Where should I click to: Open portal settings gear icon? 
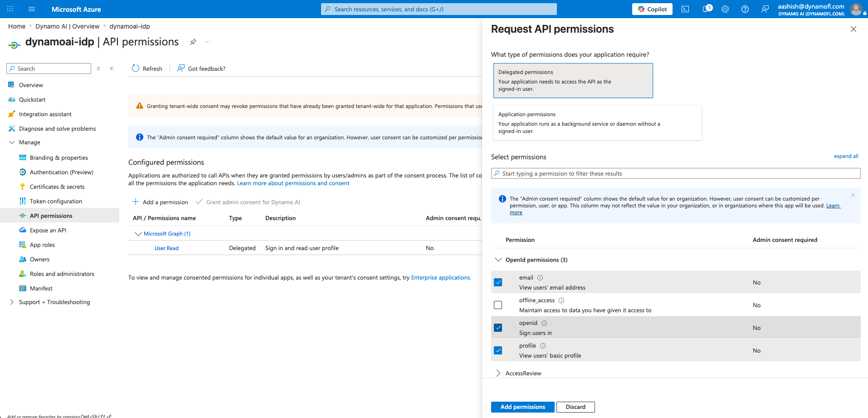725,9
